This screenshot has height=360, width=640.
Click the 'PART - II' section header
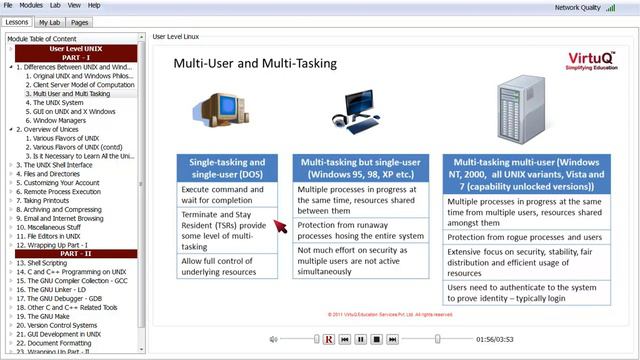pos(76,254)
